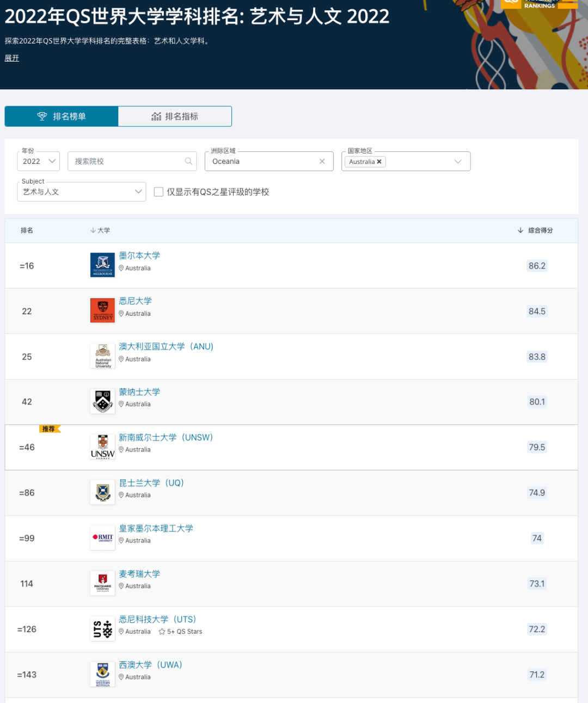Open the 蒙纳士大学 link
This screenshot has width=588, height=703.
click(139, 392)
